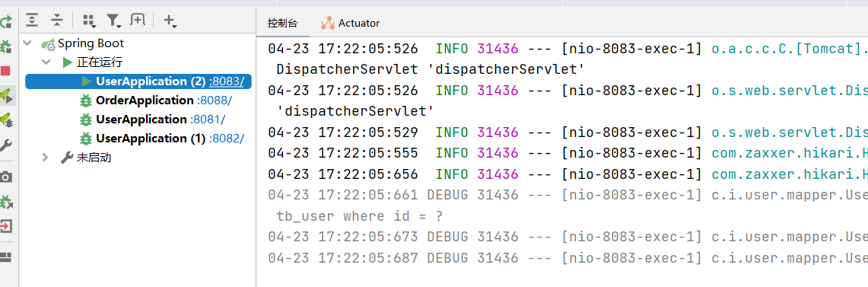Switch to the Actuator tab

351,24
